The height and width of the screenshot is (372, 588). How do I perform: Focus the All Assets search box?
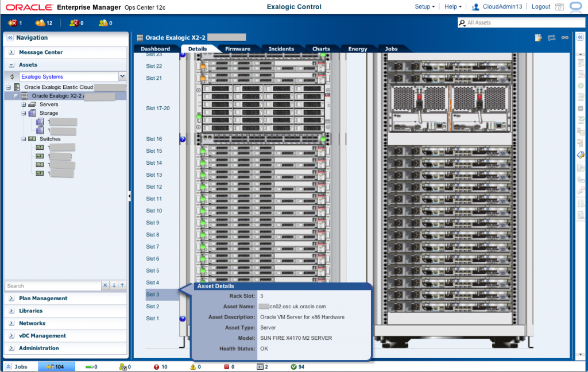[521, 23]
